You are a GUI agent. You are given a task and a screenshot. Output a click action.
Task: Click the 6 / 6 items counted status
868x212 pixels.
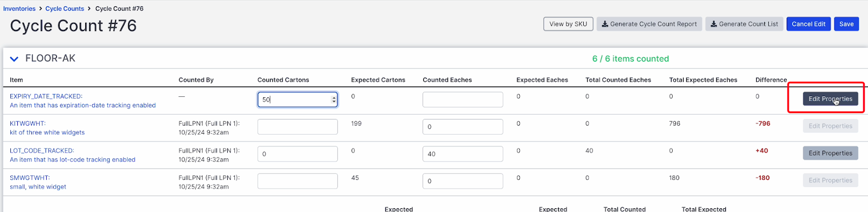coord(630,59)
